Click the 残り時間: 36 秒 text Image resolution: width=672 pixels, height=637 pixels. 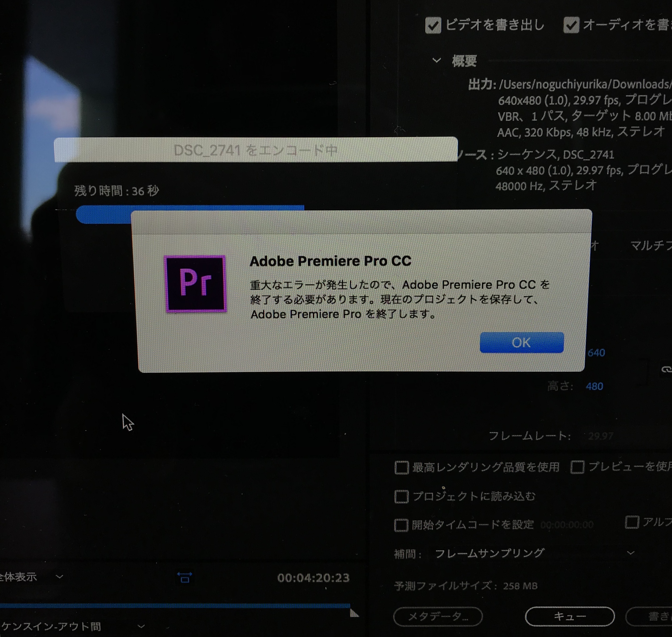click(x=117, y=191)
